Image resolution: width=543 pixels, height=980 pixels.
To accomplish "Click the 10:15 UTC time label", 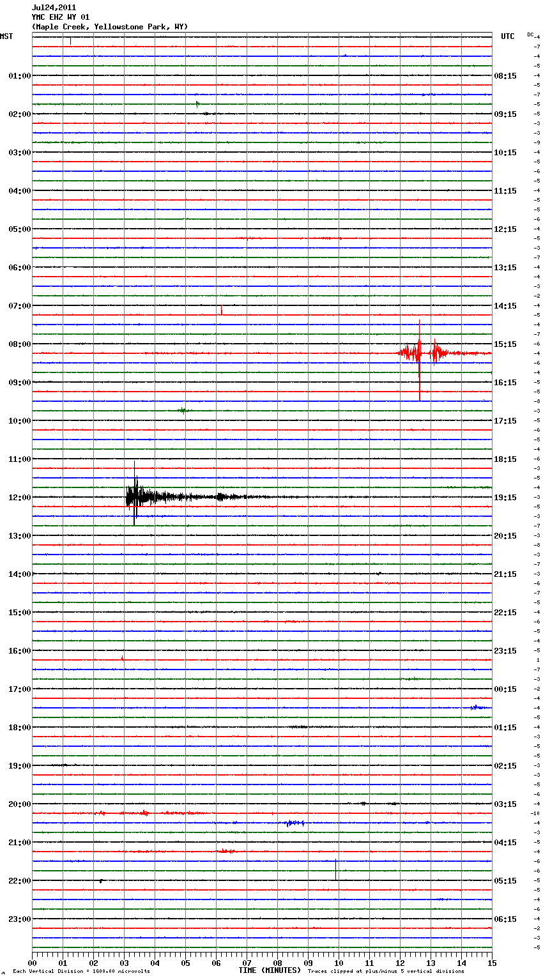I will (505, 153).
